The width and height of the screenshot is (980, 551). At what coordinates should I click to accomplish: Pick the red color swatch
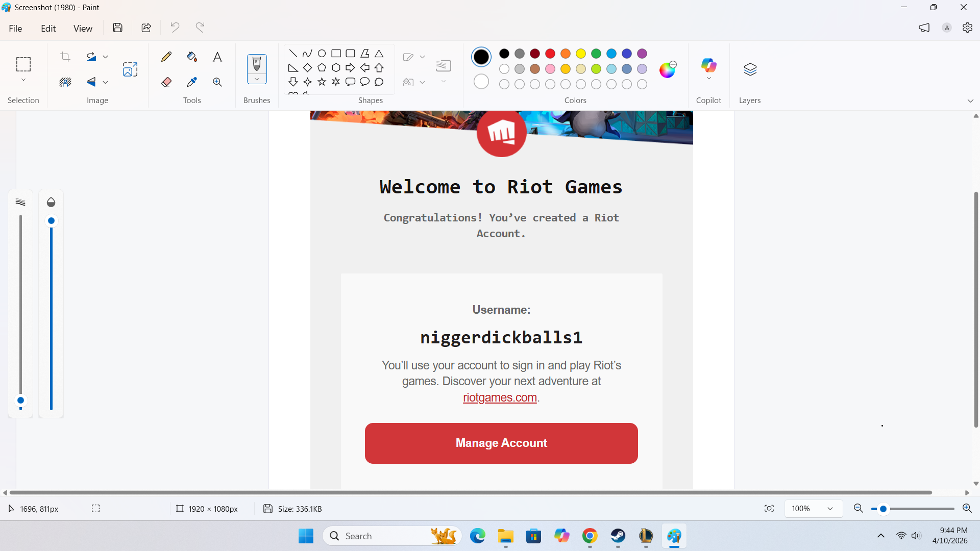coord(550,54)
